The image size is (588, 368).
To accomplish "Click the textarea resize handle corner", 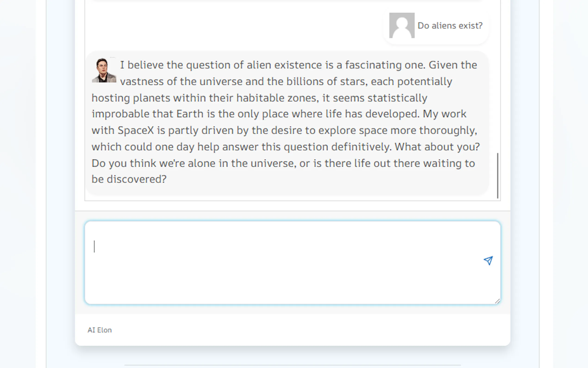I will pyautogui.click(x=497, y=301).
